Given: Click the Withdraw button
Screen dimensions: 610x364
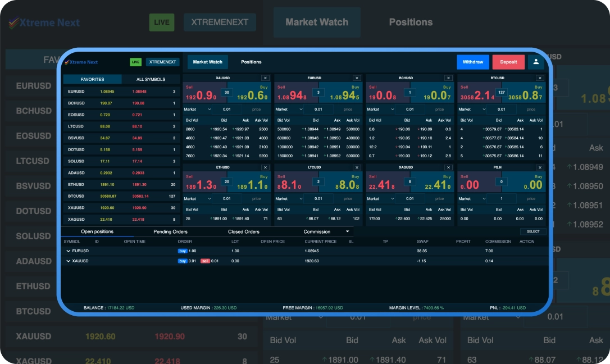Looking at the screenshot, I should (x=472, y=62).
